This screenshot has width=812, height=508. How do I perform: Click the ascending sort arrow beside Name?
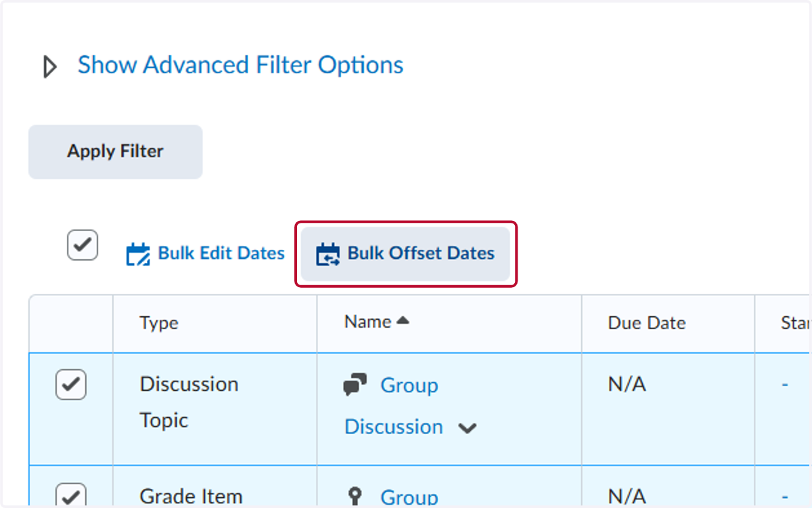[403, 321]
